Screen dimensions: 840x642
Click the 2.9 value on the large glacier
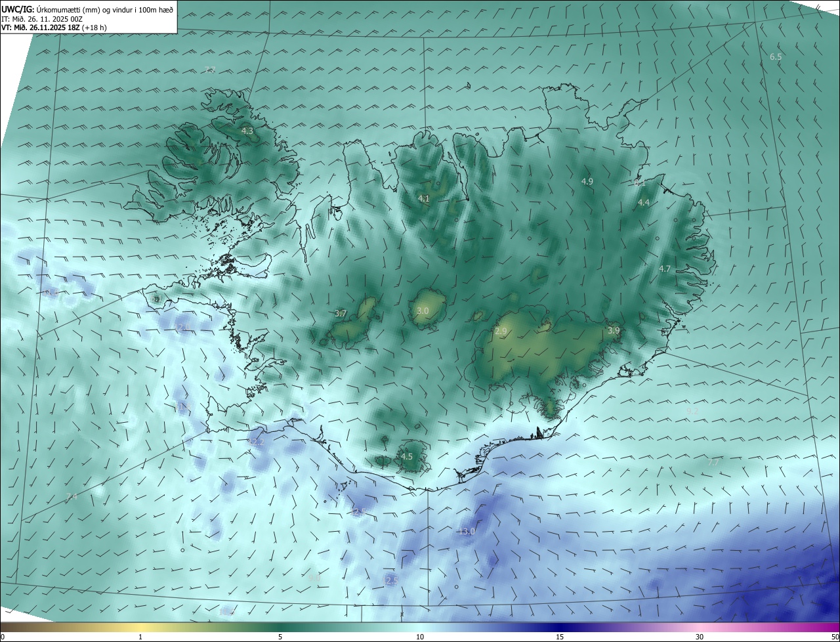[x=501, y=332]
